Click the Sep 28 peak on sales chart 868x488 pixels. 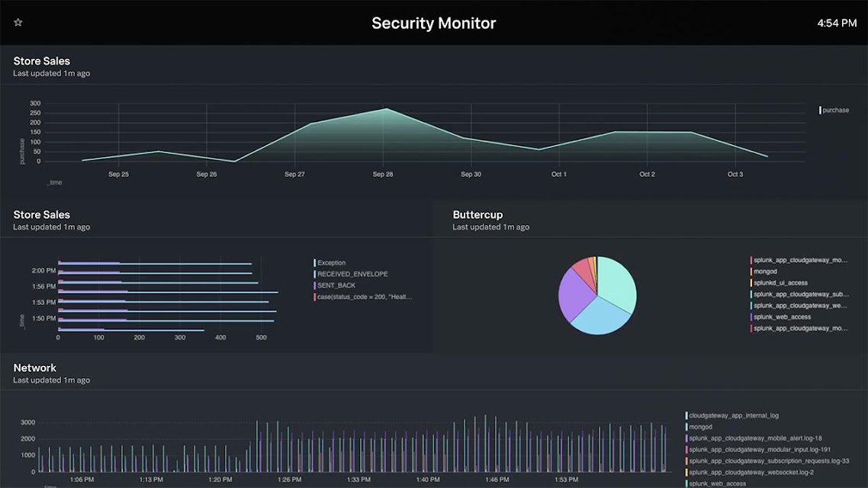pos(387,109)
